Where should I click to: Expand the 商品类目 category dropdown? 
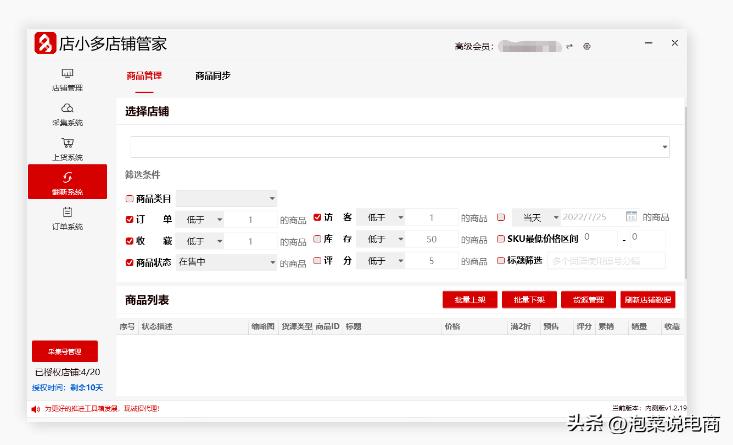pos(226,198)
